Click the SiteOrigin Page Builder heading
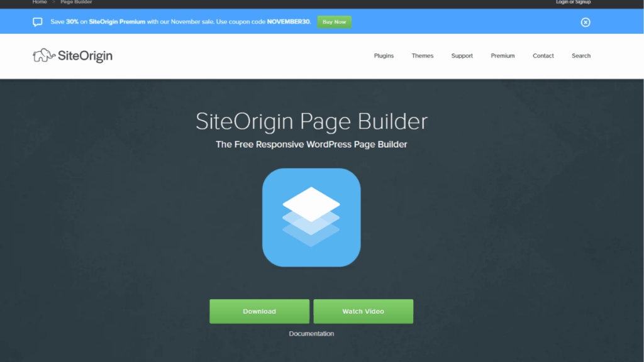 pos(311,121)
